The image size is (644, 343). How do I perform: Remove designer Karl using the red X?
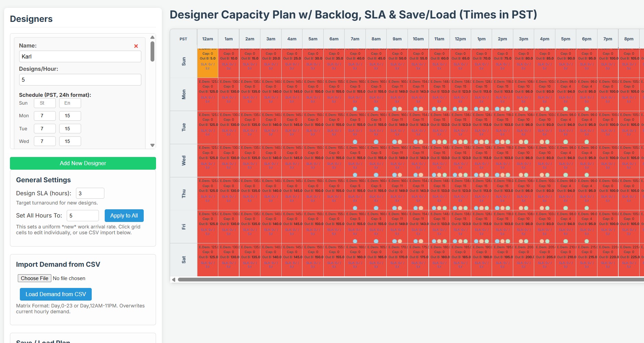(136, 45)
